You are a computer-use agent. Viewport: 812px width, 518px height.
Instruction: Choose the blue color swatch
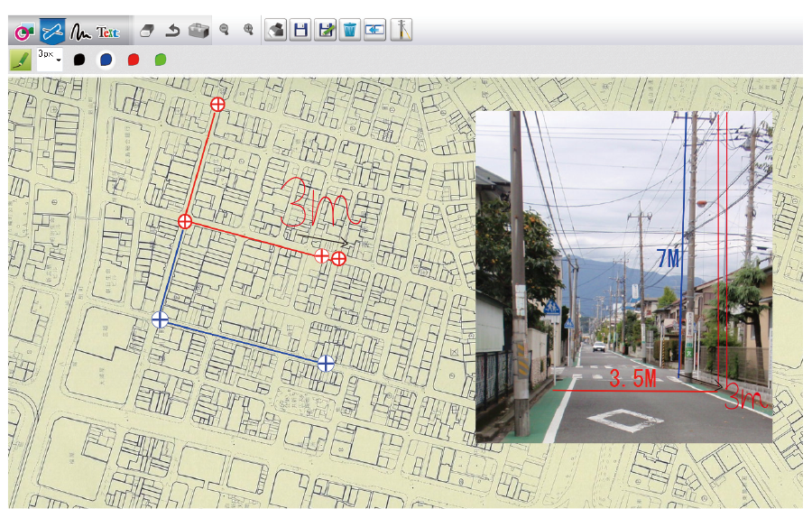106,60
